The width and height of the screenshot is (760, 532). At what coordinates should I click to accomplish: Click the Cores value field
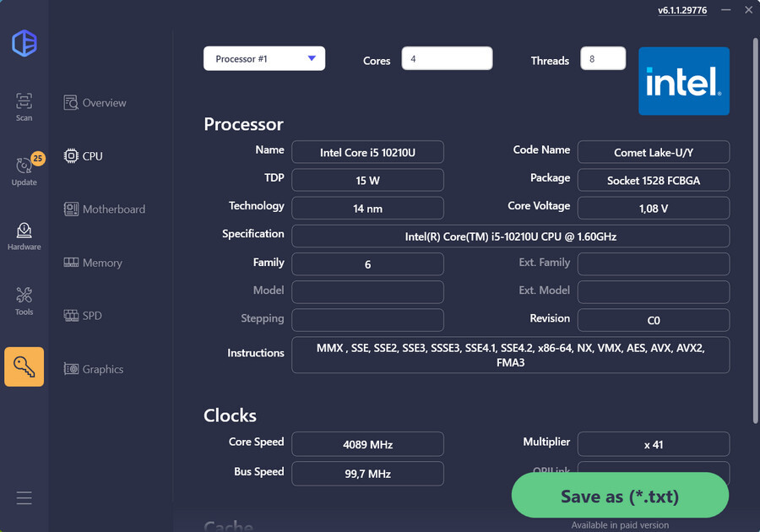[x=447, y=58]
